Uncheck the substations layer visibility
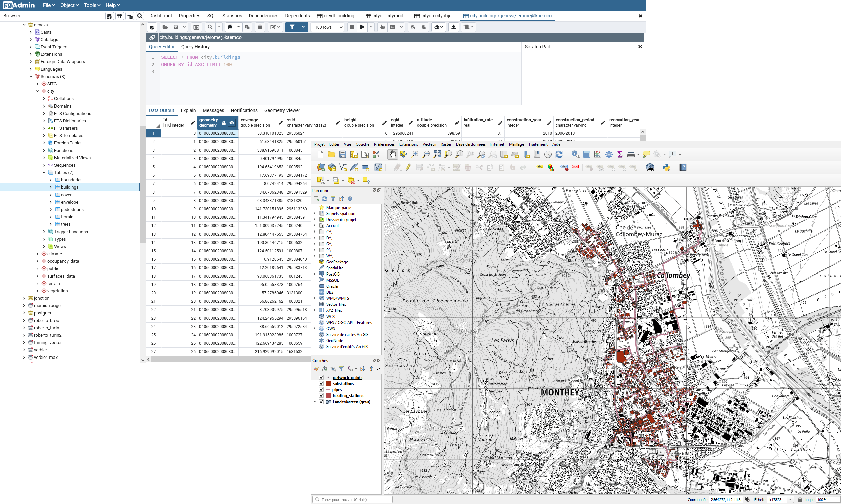 tap(321, 384)
